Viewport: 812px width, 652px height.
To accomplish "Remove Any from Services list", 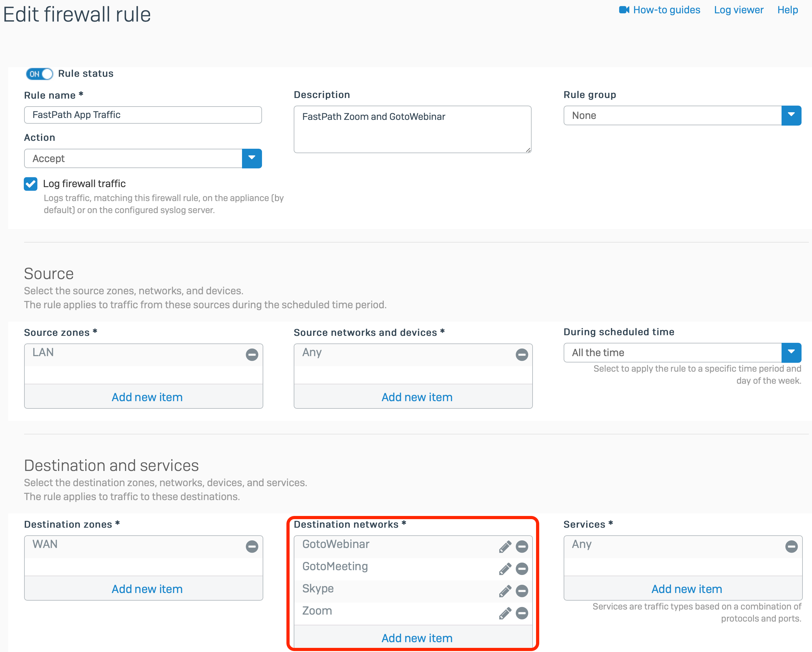I will point(791,547).
